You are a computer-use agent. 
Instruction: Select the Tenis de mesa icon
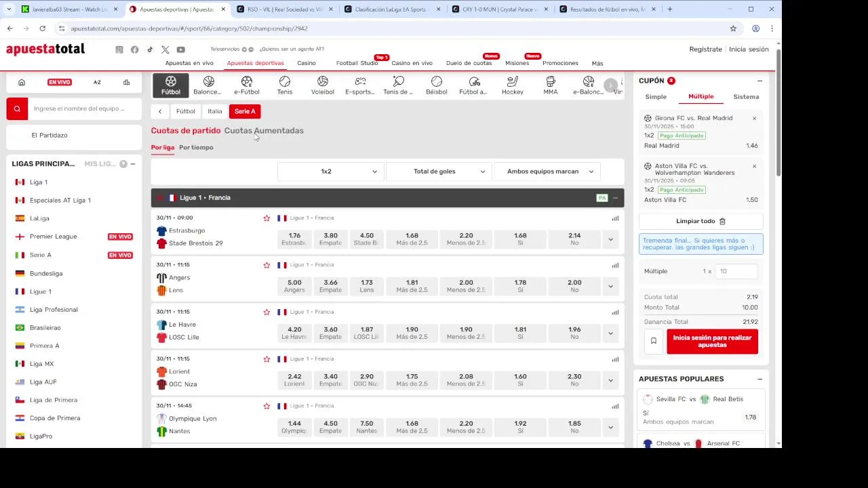tap(398, 85)
